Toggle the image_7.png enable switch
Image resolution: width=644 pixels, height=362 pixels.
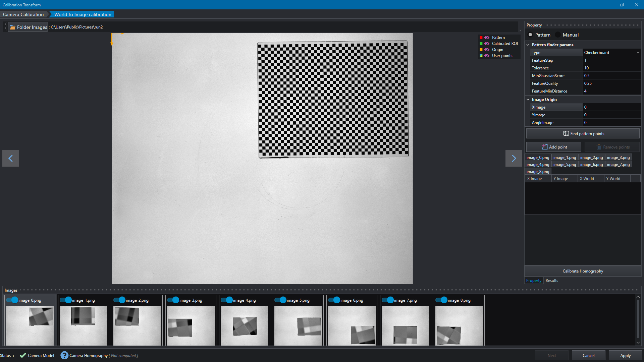tap(388, 300)
